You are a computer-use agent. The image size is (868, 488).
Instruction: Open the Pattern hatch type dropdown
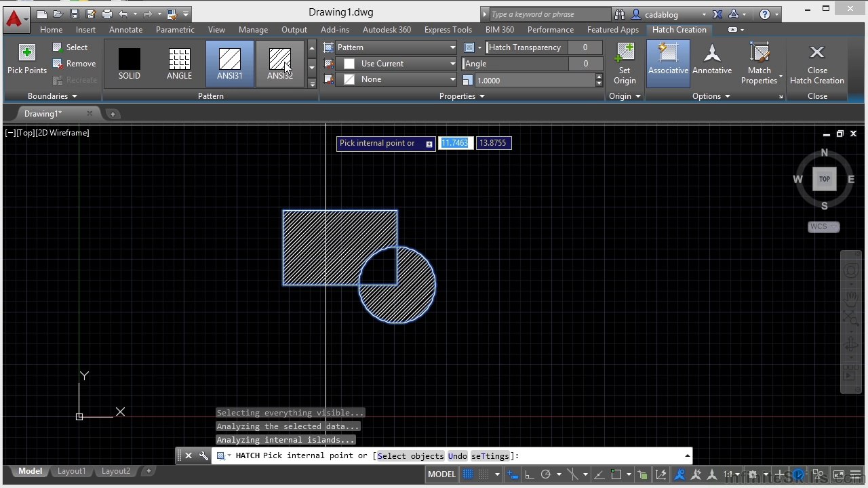coord(396,47)
